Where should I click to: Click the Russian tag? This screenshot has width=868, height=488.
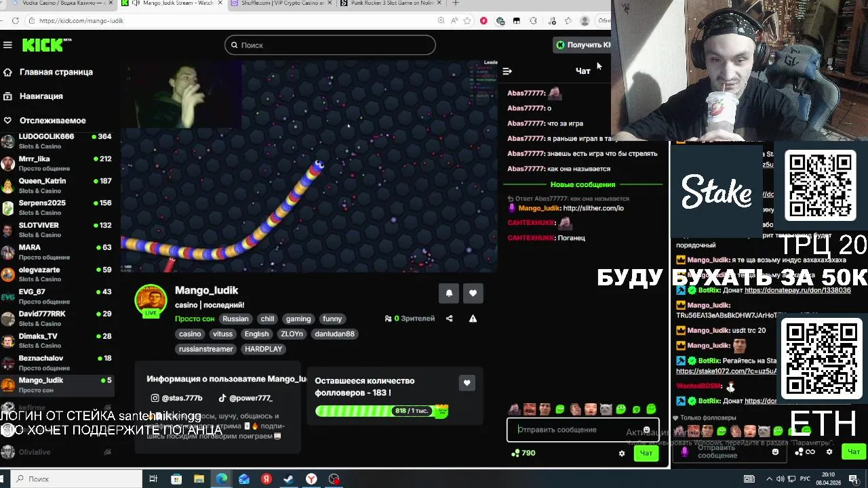coord(235,319)
